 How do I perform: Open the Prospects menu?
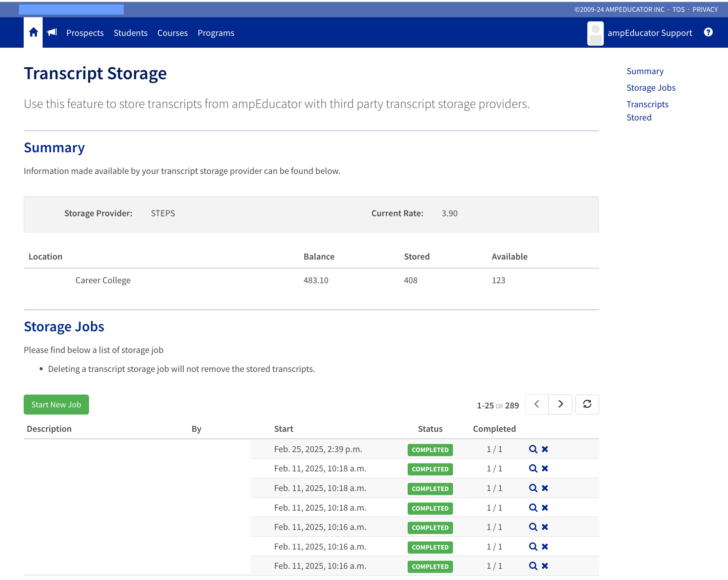pyautogui.click(x=85, y=33)
